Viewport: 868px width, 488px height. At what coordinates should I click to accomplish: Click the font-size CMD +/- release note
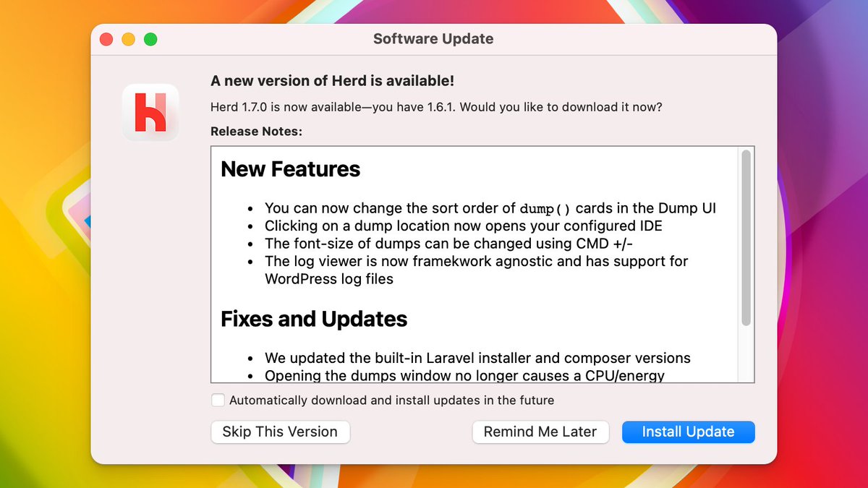pyautogui.click(x=449, y=243)
